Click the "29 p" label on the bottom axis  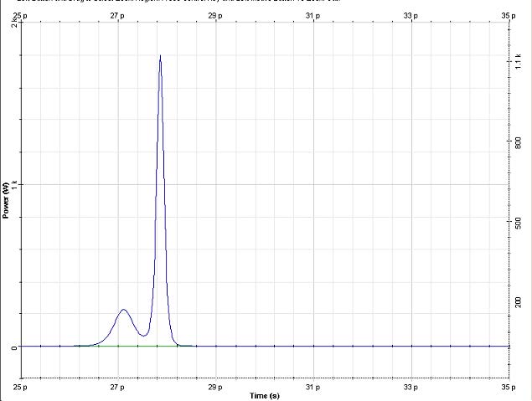pyautogui.click(x=215, y=387)
